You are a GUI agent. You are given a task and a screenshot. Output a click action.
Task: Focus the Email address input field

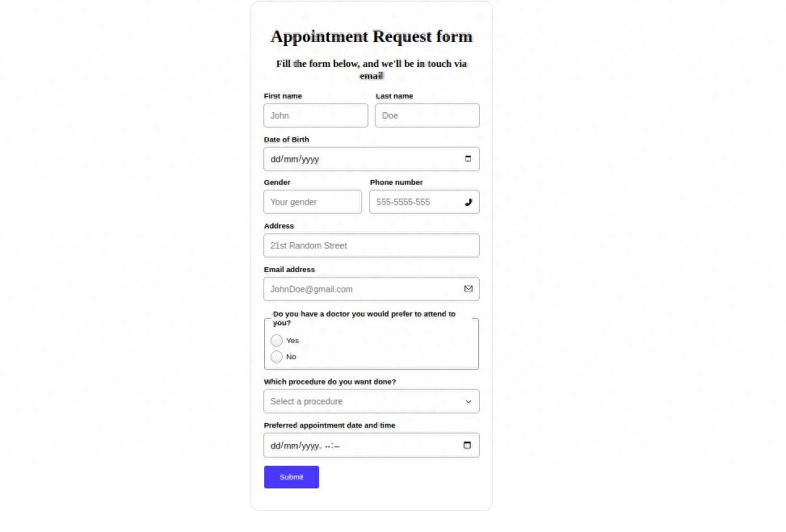(364, 289)
